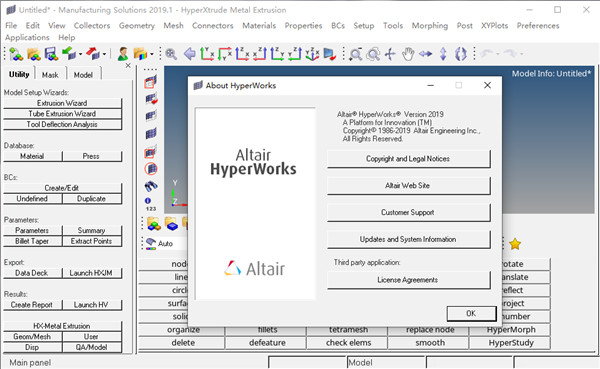The image size is (600, 369).
Task: Click the circled mesh icon in vertical toolbar
Action: [151, 168]
